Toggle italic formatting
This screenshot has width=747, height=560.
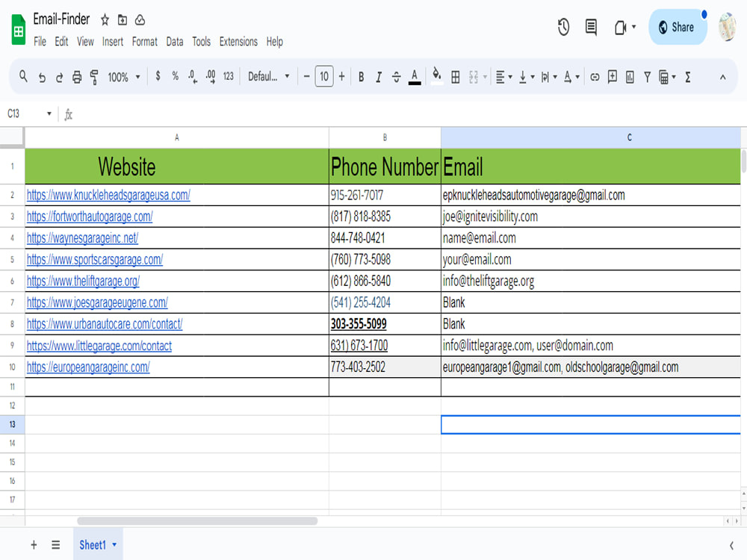(379, 77)
